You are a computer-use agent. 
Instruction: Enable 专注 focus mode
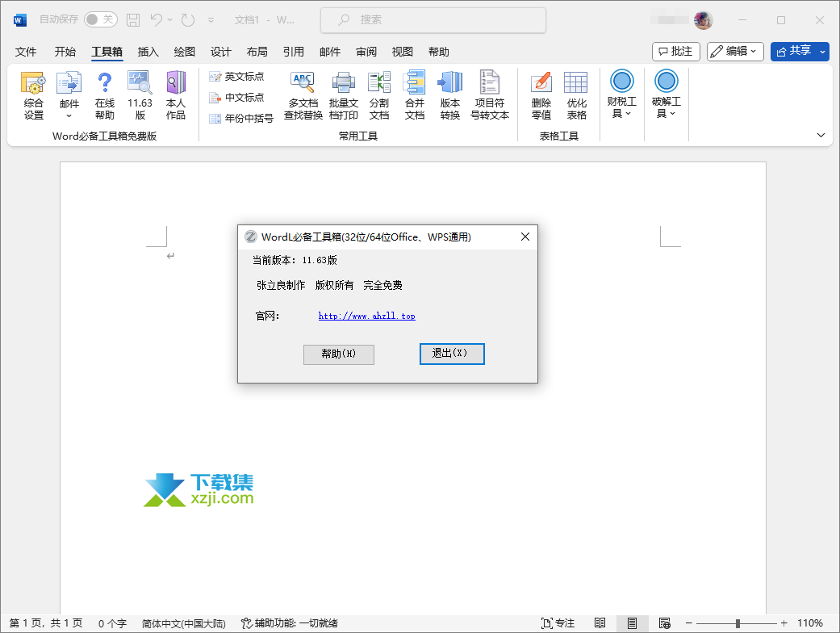click(558, 623)
